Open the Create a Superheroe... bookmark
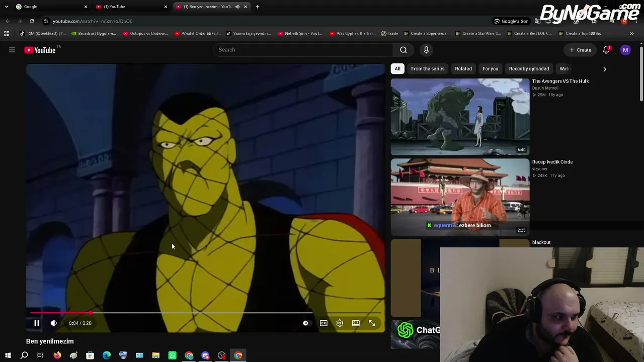The width and height of the screenshot is (644, 362). 426,34
